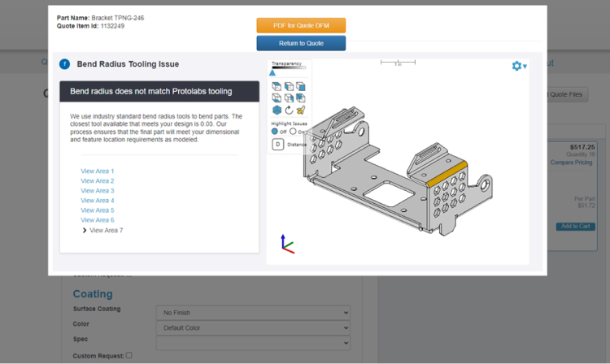The image size is (610, 364).
Task: Open the Color dropdown
Action: pos(252,327)
